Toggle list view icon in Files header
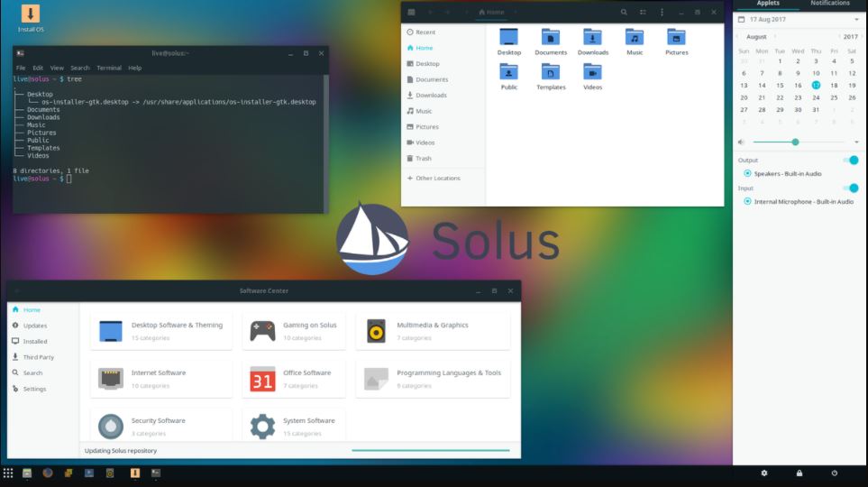The height and width of the screenshot is (487, 868). click(x=643, y=13)
